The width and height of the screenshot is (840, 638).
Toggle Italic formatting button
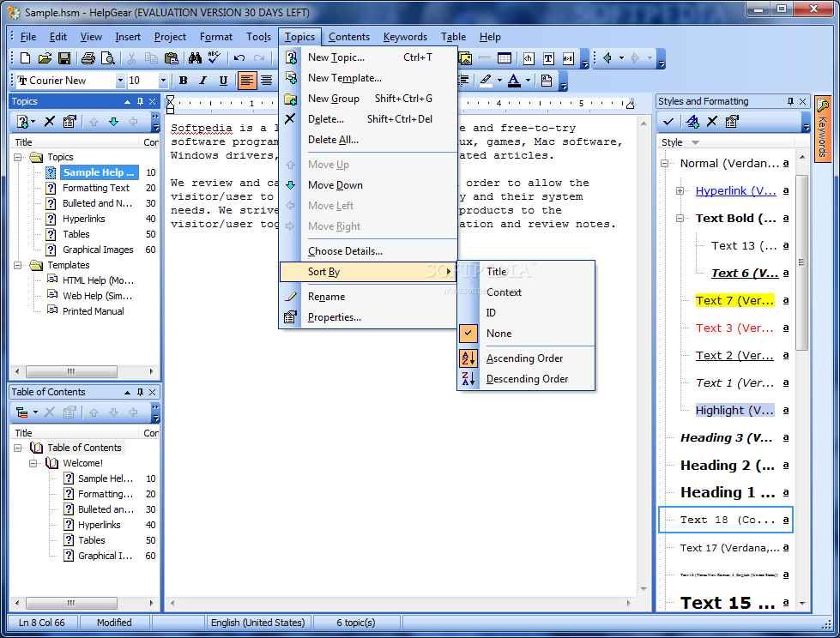click(x=203, y=81)
